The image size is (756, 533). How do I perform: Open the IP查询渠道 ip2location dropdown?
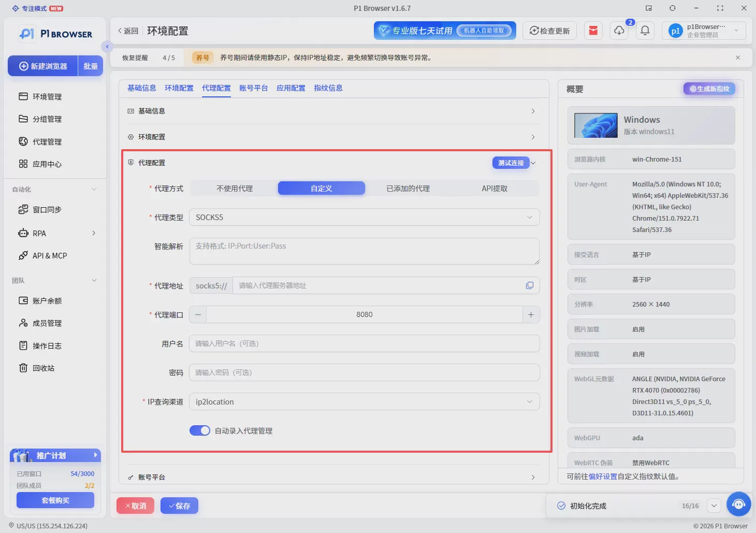pos(365,401)
